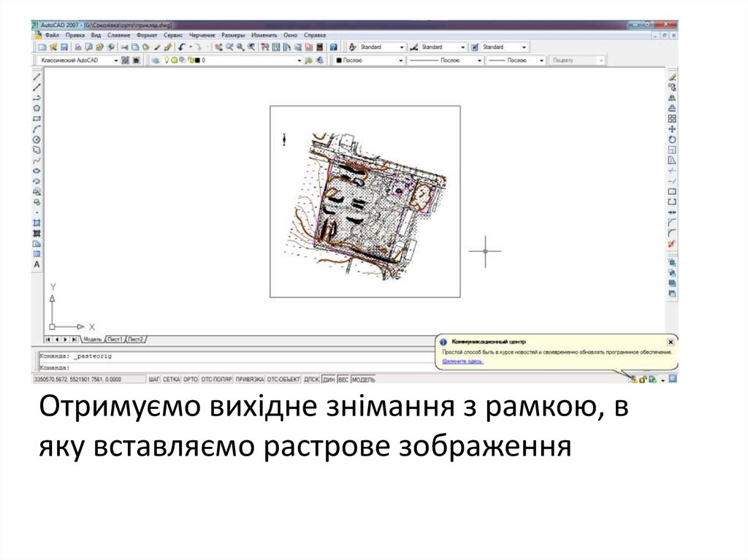Click the Cut (scissors) icon
This screenshot has width=748, height=560.
click(x=124, y=47)
